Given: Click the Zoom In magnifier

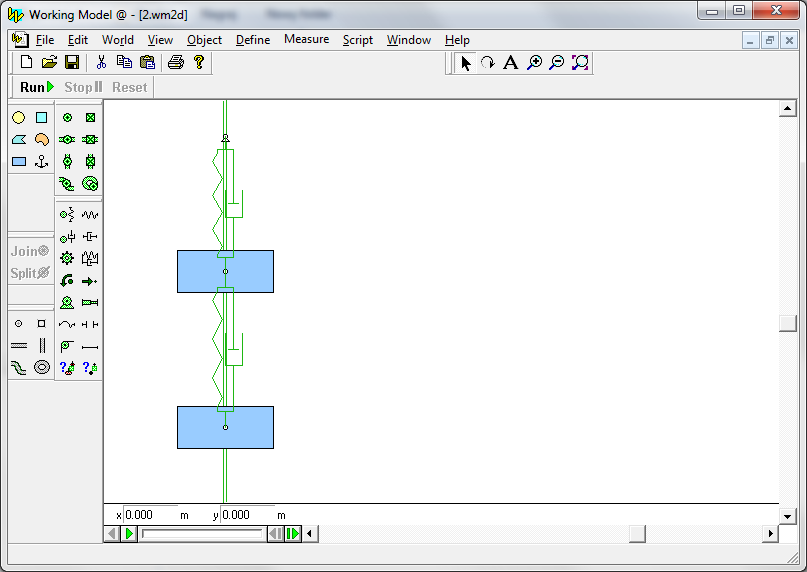Looking at the screenshot, I should click(x=534, y=63).
